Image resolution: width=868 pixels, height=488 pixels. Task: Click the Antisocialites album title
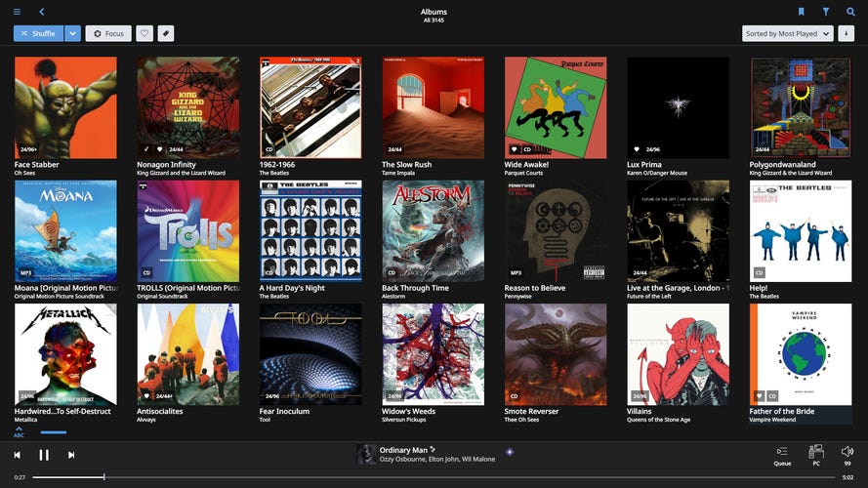pos(160,411)
